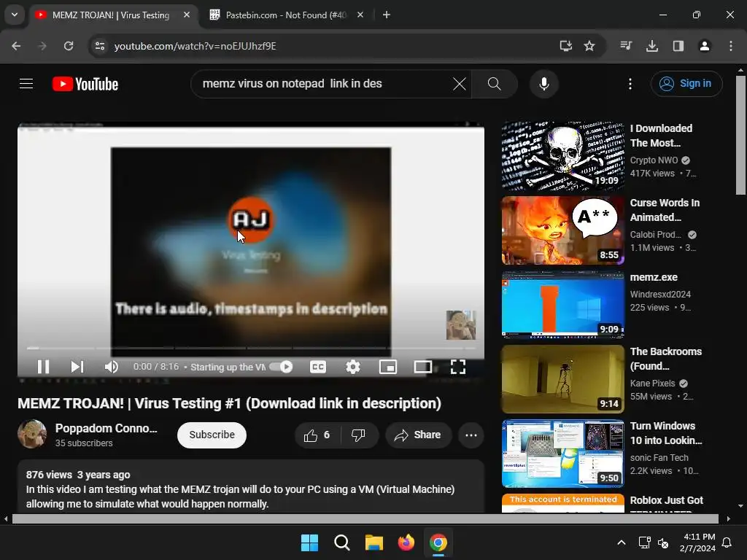Screen dimensions: 747x560
Task: Open the network icon in system tray
Action: pos(644,542)
